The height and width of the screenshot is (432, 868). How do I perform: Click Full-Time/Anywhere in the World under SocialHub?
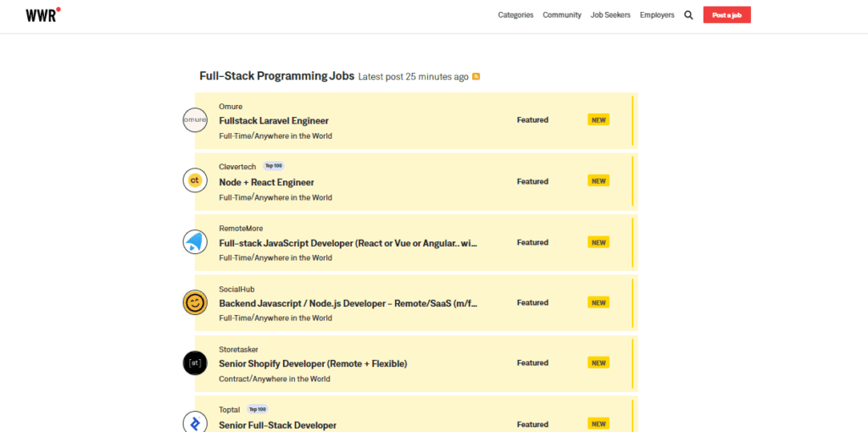click(275, 318)
